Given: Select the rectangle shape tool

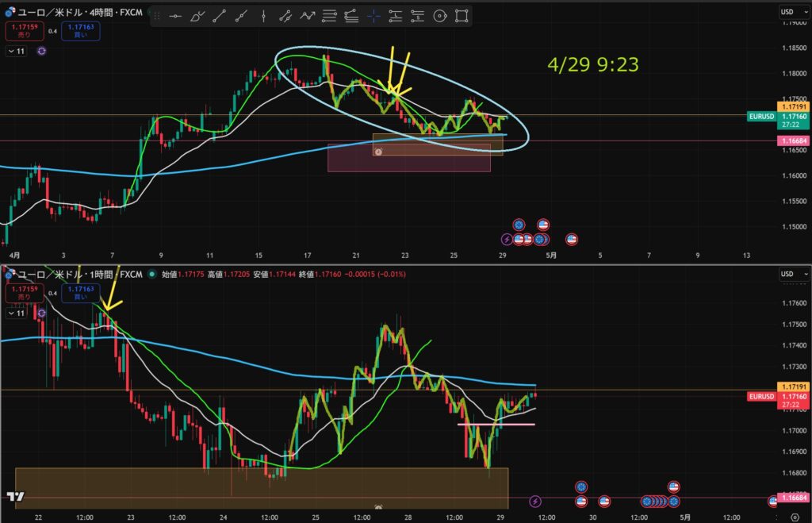Looking at the screenshot, I should (462, 17).
